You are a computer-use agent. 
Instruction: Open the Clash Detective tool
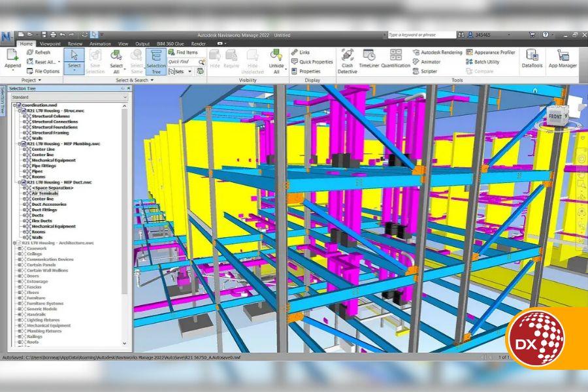point(347,61)
